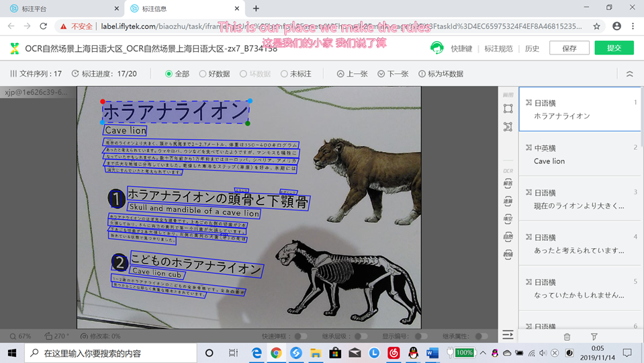Click the green 提交 submit button
644x363 pixels.
click(614, 48)
